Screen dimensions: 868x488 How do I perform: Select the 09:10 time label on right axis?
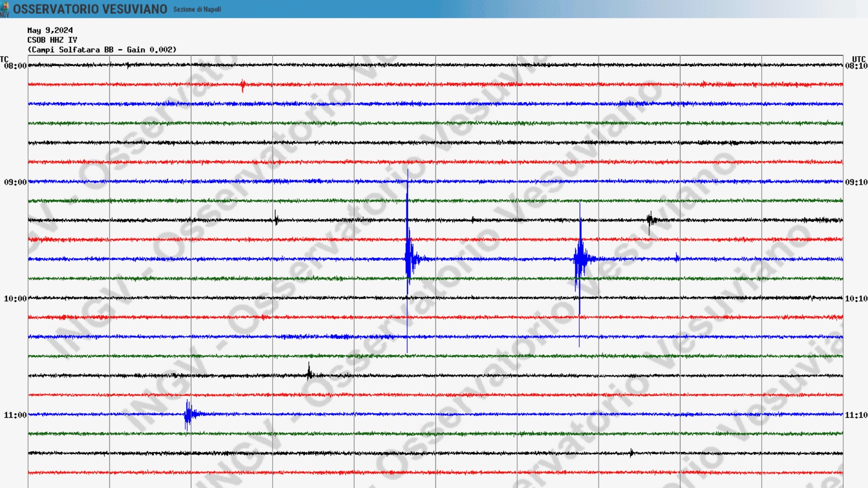pyautogui.click(x=856, y=182)
